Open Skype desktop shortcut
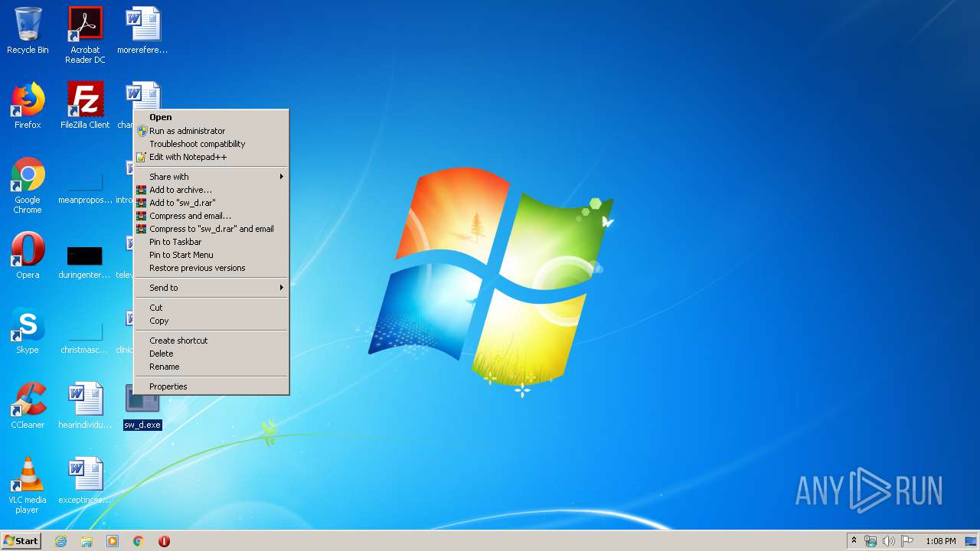Image resolution: width=980 pixels, height=551 pixels. tap(28, 331)
